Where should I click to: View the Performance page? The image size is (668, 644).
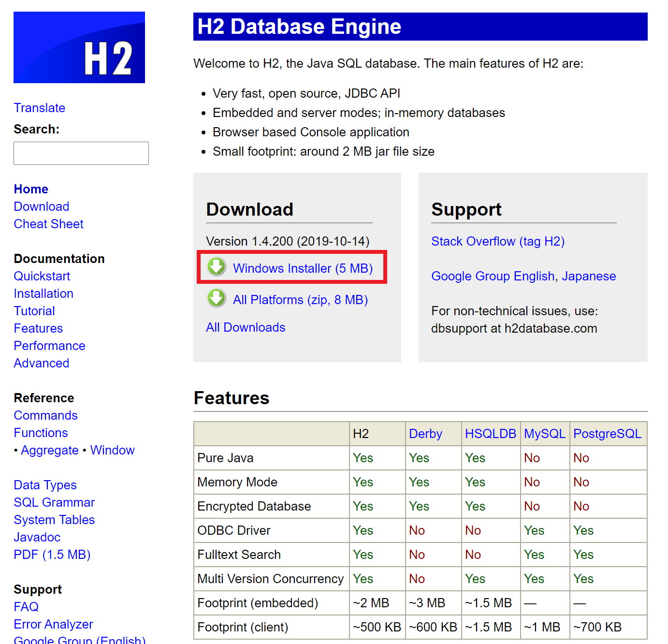point(49,346)
